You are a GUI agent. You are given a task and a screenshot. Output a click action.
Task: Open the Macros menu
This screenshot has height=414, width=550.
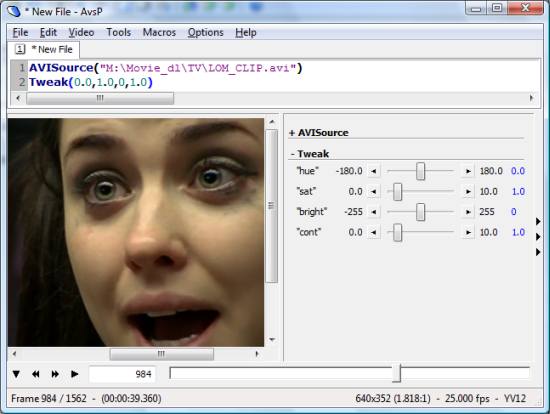point(159,32)
